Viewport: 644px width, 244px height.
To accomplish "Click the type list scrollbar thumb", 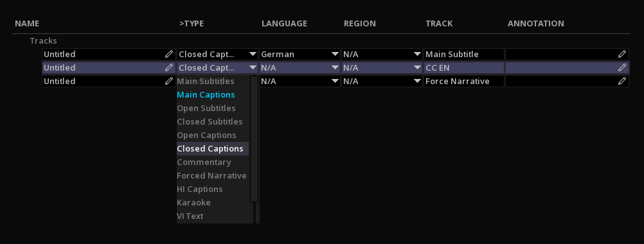I will (255, 139).
